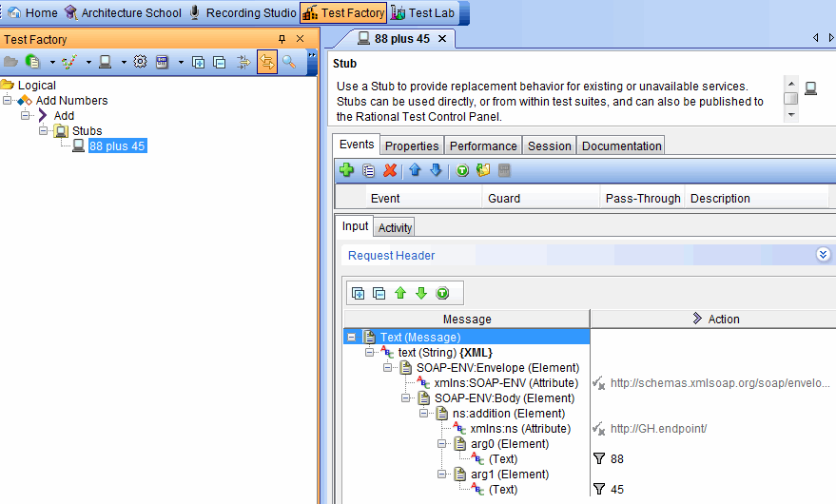Click the open folder icon in Test Factory toolbar
This screenshot has height=504, width=836.
[10, 62]
